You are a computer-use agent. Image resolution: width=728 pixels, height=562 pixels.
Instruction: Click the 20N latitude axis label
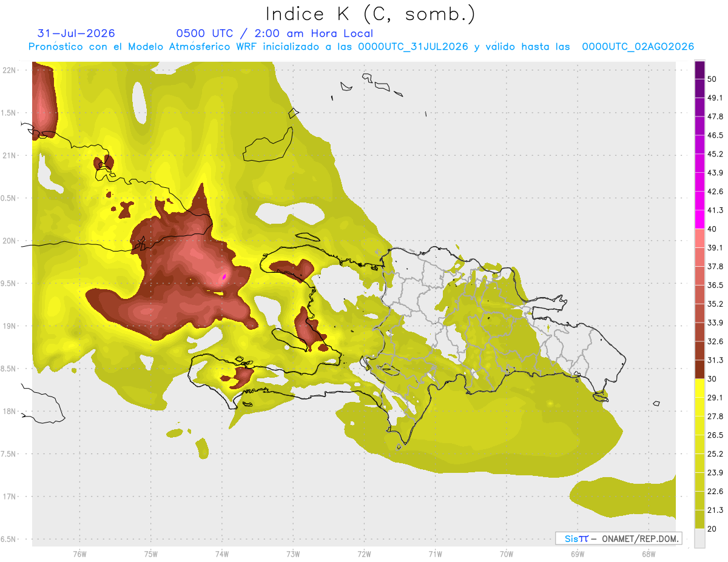[x=9, y=241]
